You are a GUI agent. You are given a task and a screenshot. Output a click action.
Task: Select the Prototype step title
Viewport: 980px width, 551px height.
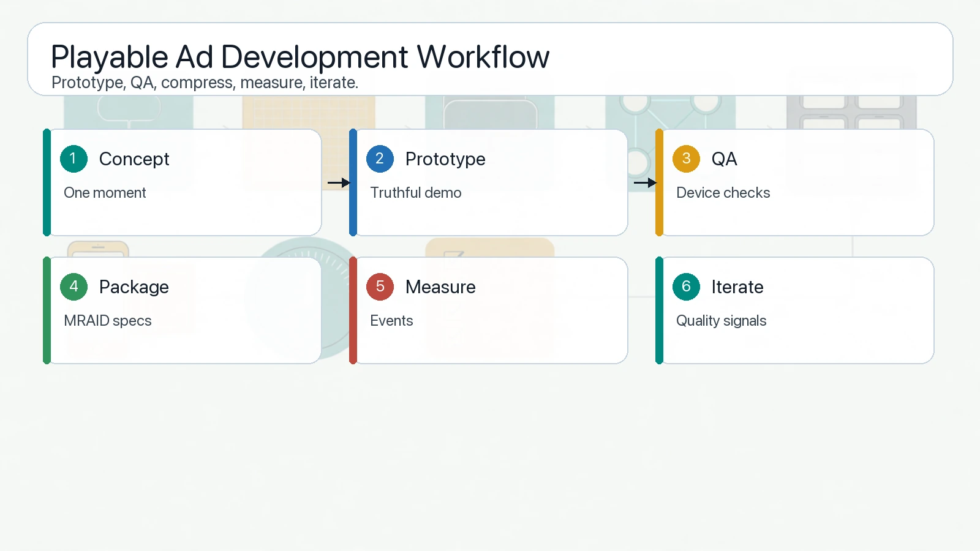point(445,159)
